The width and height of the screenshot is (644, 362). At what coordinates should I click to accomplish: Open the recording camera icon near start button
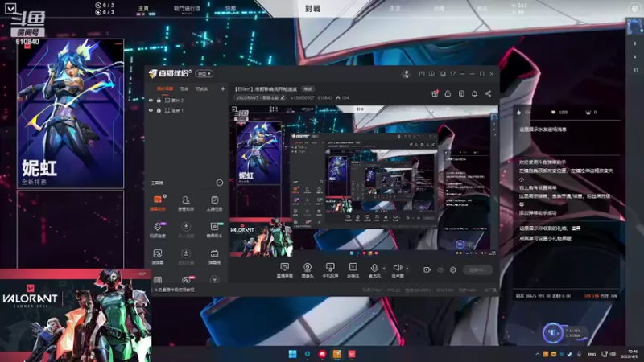[427, 269]
